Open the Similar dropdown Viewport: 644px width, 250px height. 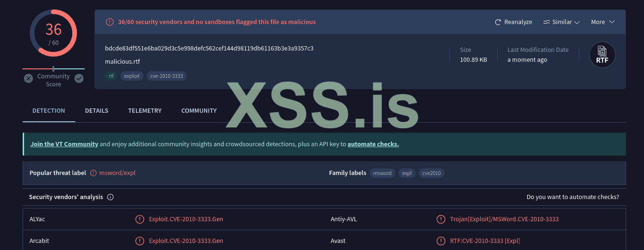pyautogui.click(x=561, y=22)
